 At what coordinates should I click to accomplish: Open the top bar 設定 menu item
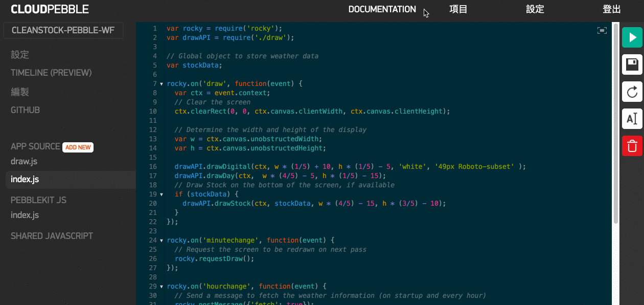click(535, 9)
